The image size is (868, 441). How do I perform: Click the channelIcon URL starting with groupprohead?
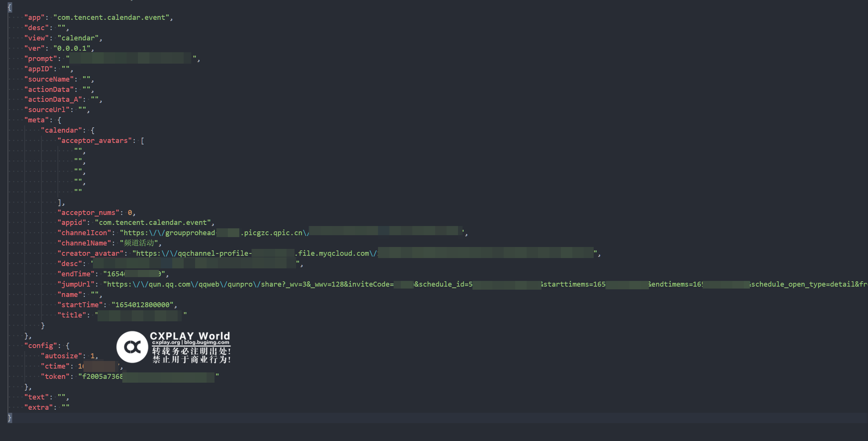[292, 233]
